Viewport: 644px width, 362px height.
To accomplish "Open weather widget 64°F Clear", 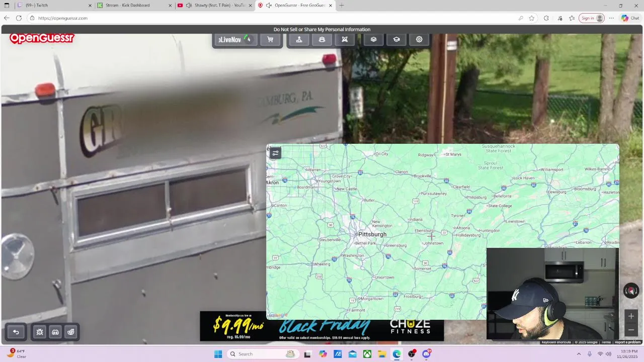I will click(17, 354).
